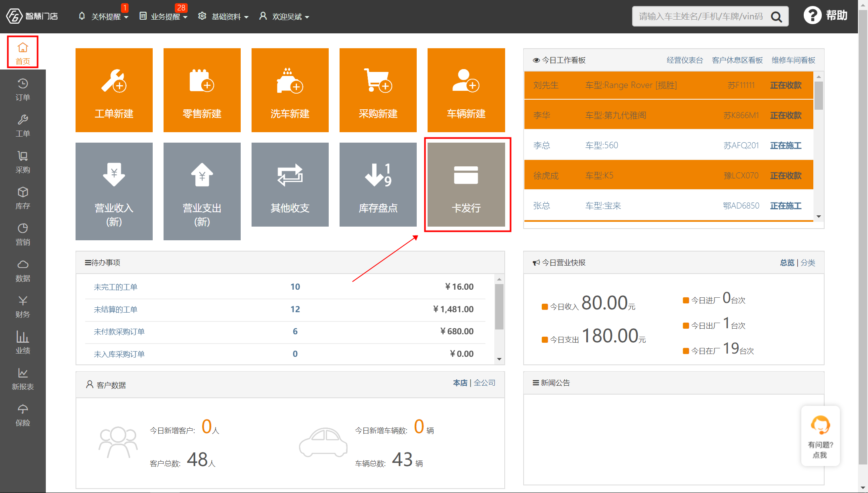The height and width of the screenshot is (493, 868).
Task: Open 其他收支 tile
Action: tap(290, 184)
